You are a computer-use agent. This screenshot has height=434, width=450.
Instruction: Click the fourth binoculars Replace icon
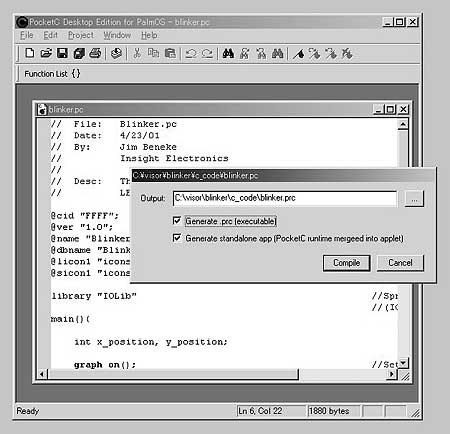pyautogui.click(x=278, y=53)
